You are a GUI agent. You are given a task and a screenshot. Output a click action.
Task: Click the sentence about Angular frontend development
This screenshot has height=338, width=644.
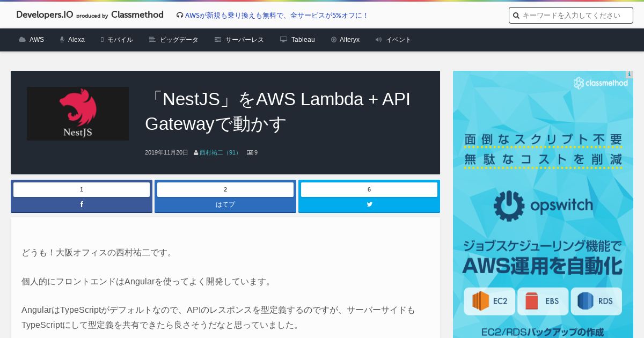148,281
